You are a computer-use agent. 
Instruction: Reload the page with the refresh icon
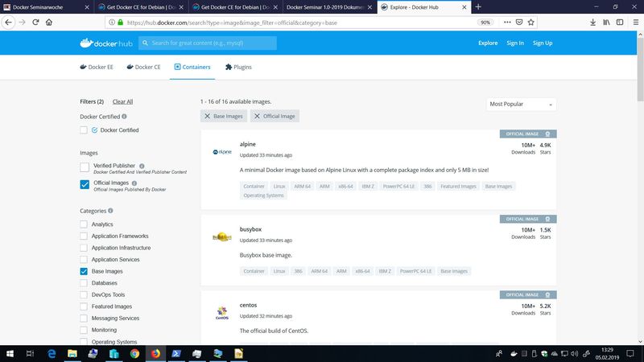pos(35,23)
